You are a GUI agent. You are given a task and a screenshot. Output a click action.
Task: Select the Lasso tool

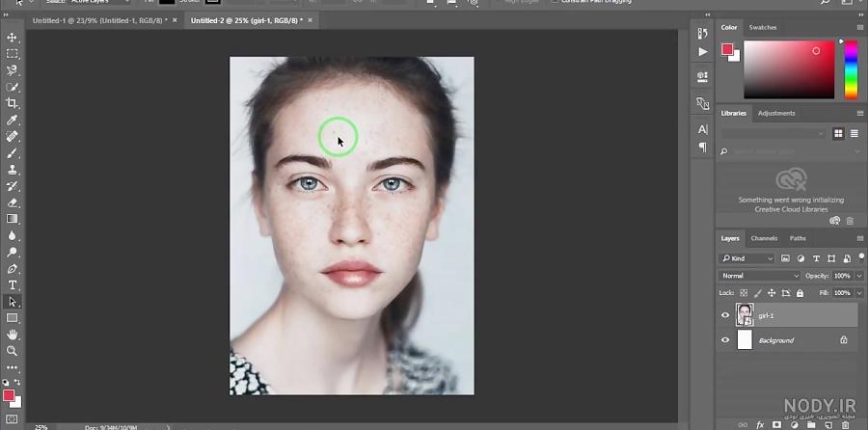pos(12,70)
